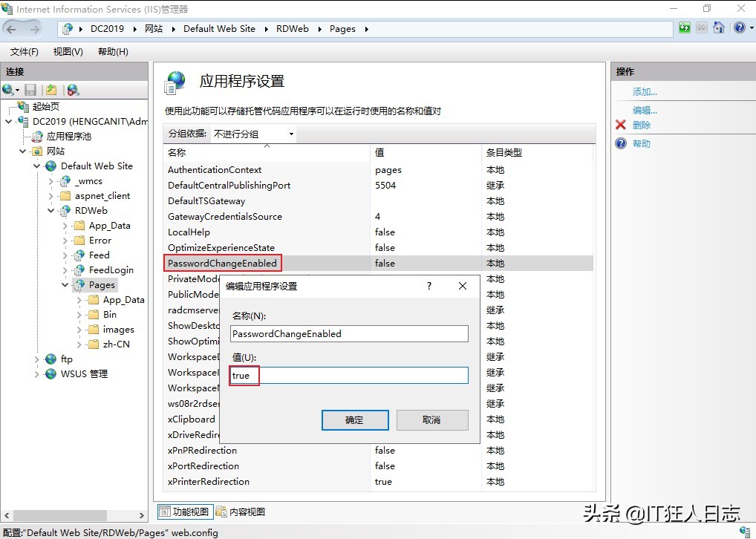The width and height of the screenshot is (756, 539).
Task: Select the zh-CN folder under Pages
Action: [116, 344]
